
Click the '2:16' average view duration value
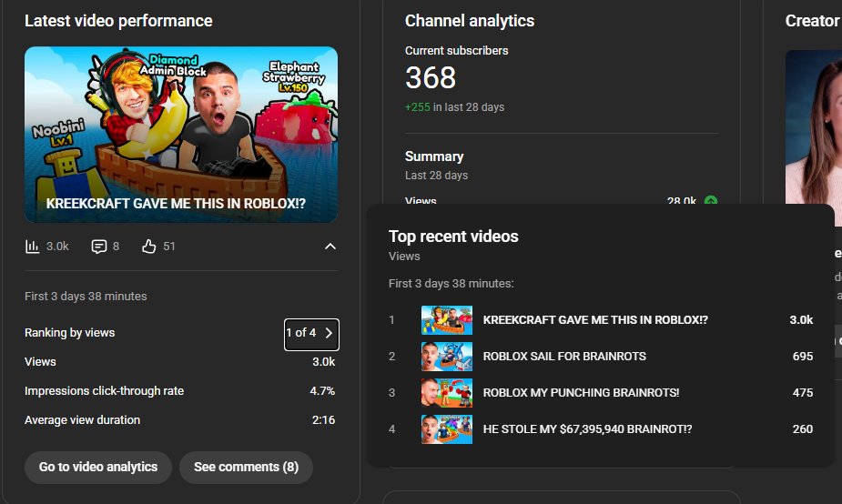[323, 419]
